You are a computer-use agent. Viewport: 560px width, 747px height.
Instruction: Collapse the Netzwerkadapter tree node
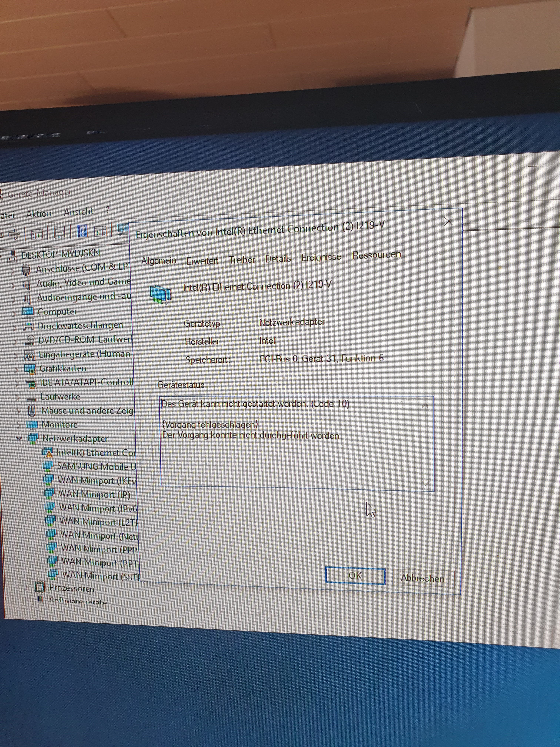click(19, 438)
